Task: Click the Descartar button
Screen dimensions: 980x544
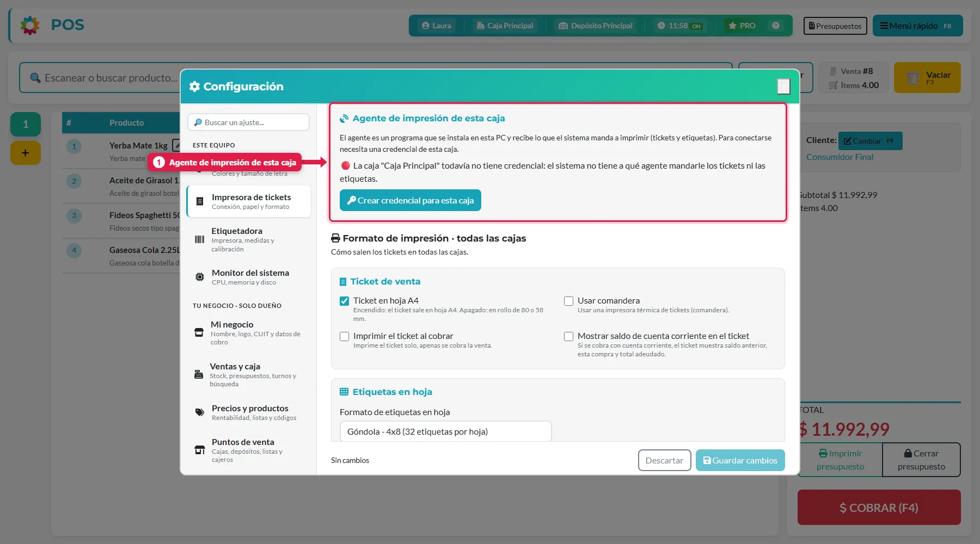Action: coord(664,460)
